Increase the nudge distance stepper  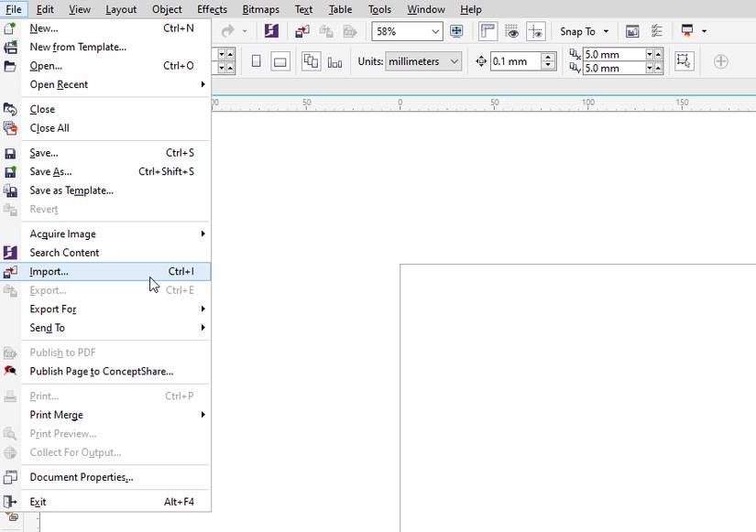point(548,57)
